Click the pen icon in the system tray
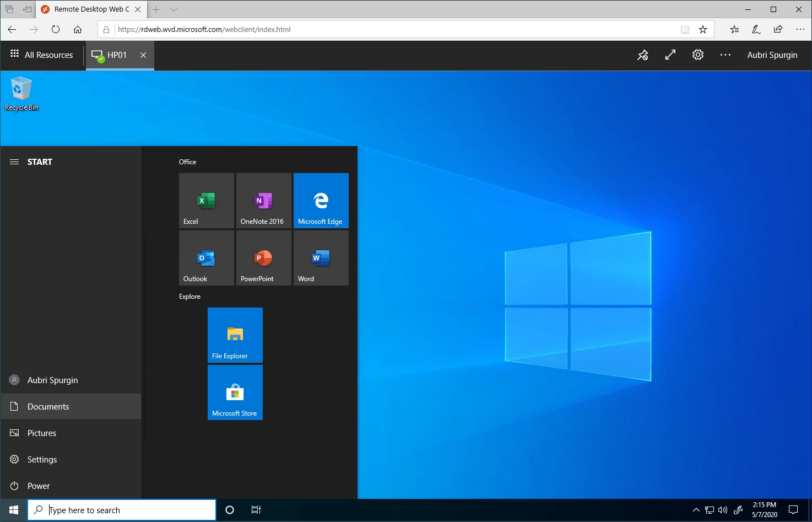Viewport: 812px width, 522px height. click(738, 510)
